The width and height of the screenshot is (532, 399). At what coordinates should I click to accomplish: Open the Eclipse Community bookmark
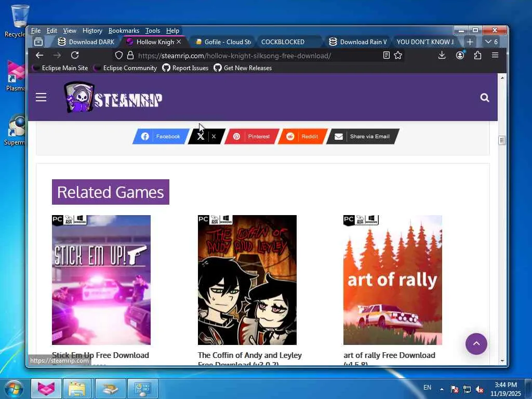[125, 68]
